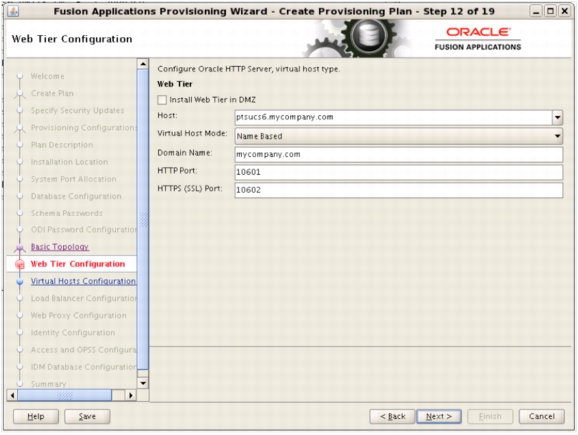Viewport: 578px width, 435px height.
Task: Click the Help button
Action: [36, 417]
